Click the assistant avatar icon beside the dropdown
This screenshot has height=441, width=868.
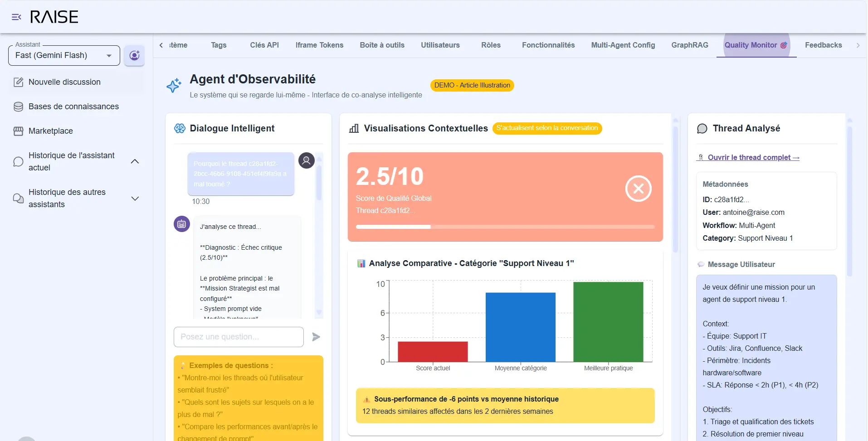(134, 55)
